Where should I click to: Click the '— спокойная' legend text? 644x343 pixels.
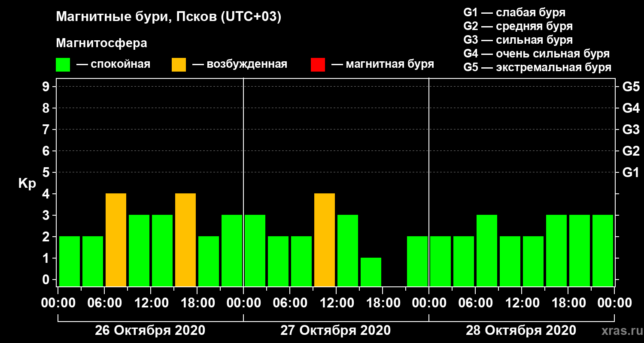[113, 65]
